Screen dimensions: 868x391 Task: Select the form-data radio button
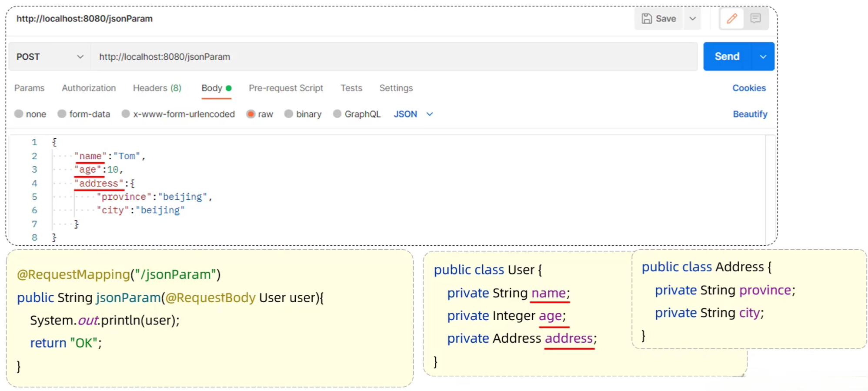pos(62,114)
